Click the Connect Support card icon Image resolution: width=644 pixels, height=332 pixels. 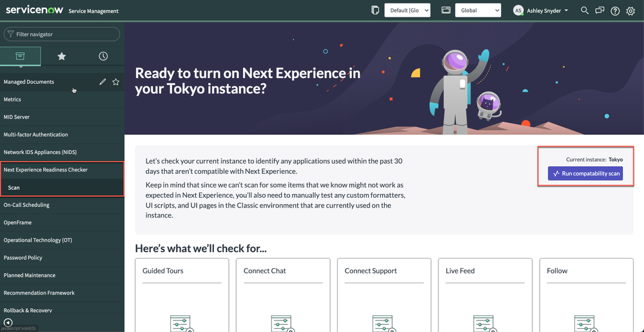[x=384, y=324]
